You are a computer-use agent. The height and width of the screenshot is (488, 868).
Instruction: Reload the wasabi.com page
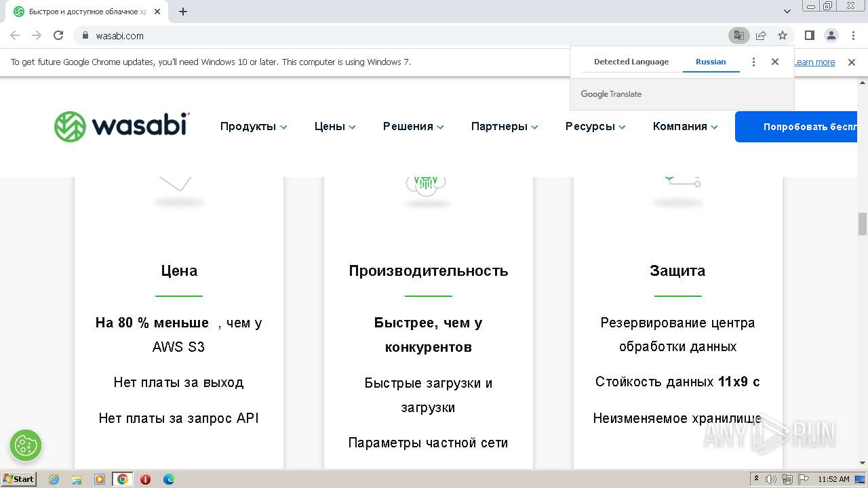click(58, 35)
